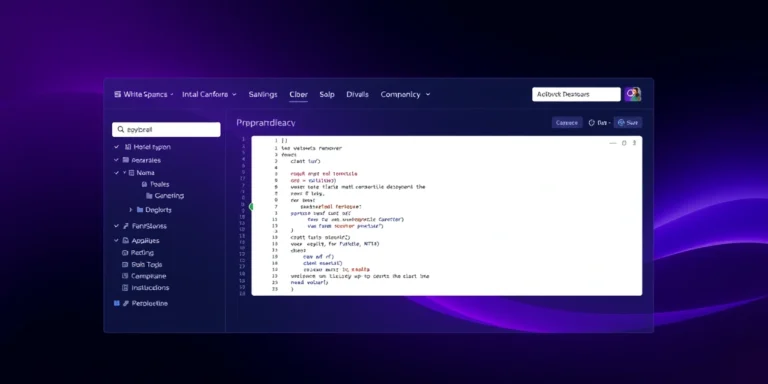Click the Acibvck Deatoars input field
Image resolution: width=768 pixels, height=384 pixels.
pyautogui.click(x=576, y=95)
